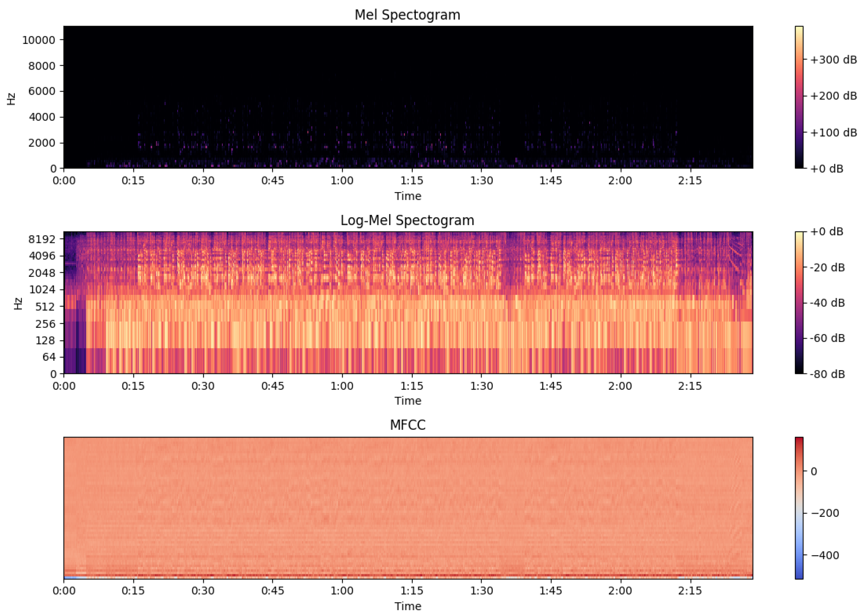This screenshot has height=616, width=863.
Task: Click the Time label under the MFCC plot
Action: [x=408, y=606]
